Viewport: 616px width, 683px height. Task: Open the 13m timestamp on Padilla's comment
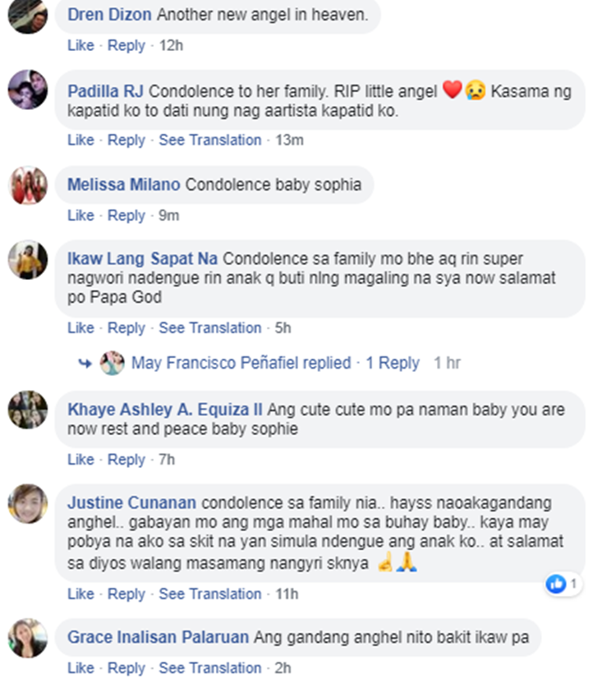pos(289,140)
